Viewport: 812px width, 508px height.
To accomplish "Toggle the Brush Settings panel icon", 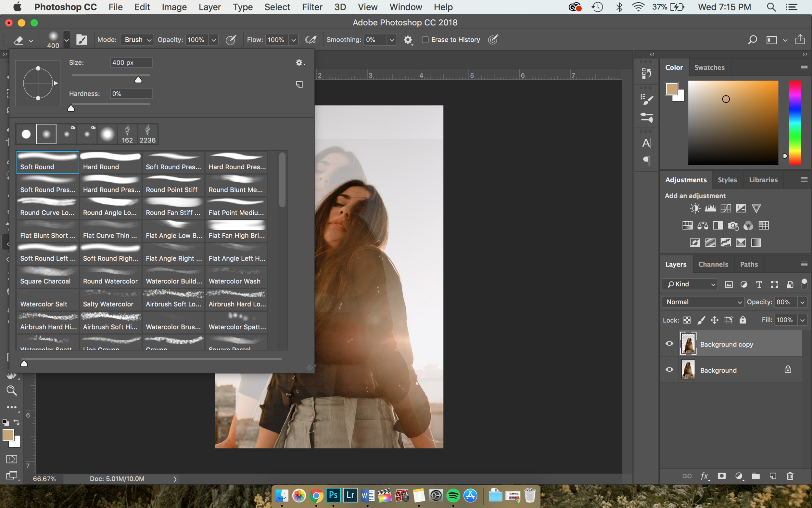I will tap(82, 40).
